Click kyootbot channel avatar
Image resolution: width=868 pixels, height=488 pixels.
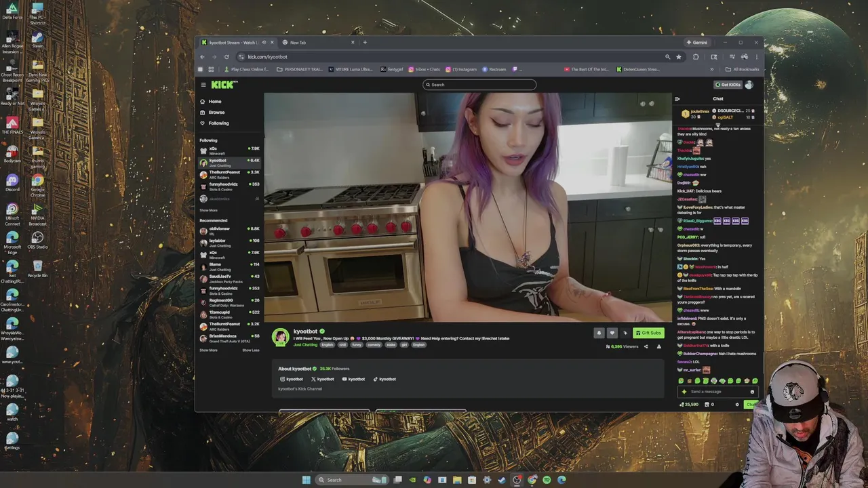(x=281, y=337)
